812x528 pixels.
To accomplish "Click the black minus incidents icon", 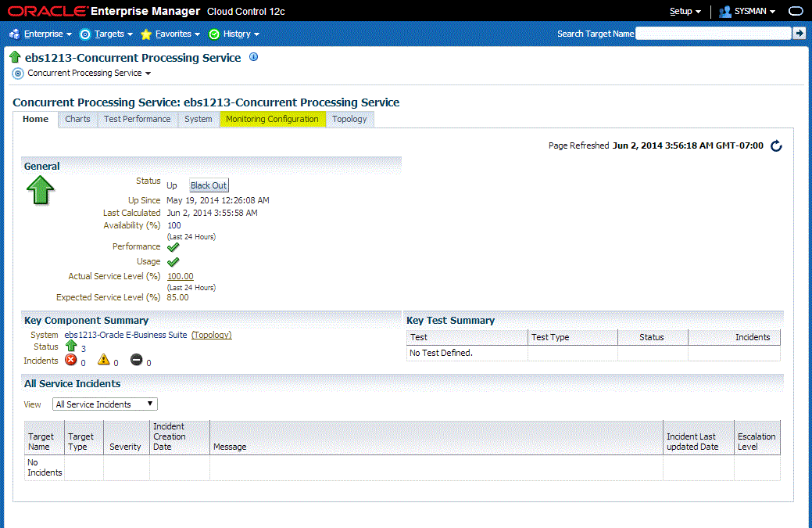I will (136, 360).
